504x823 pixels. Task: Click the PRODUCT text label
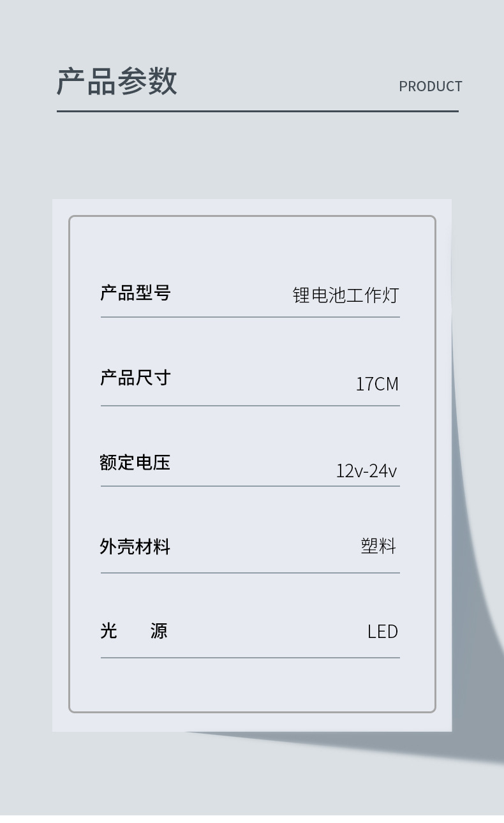click(430, 86)
